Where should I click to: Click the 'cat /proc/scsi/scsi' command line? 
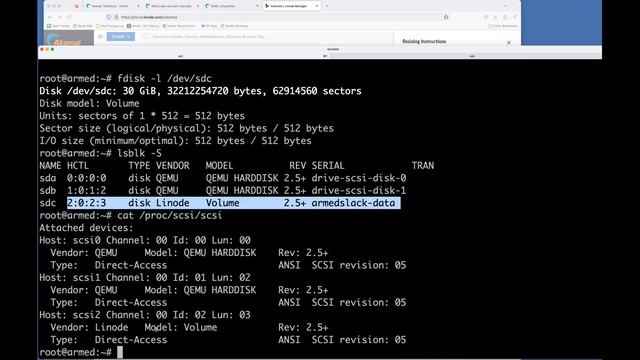(131, 216)
